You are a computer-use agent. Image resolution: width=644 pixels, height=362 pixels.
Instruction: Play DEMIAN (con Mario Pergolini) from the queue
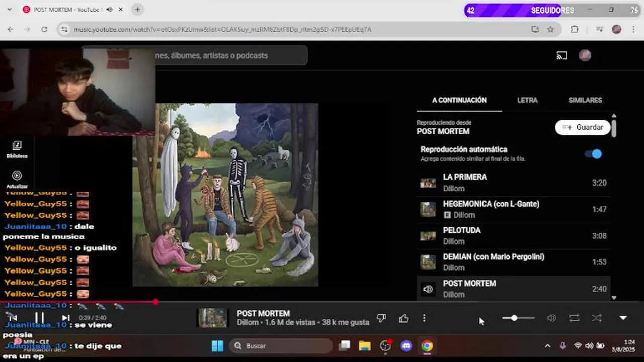(x=513, y=262)
